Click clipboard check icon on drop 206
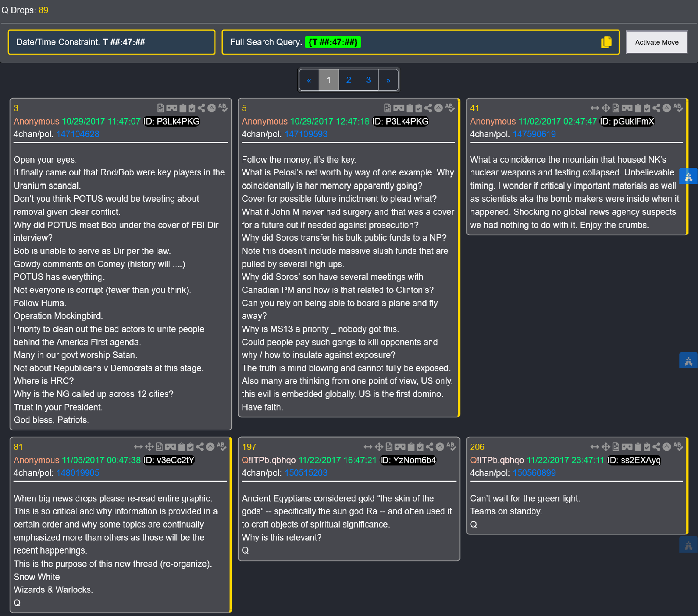 click(647, 447)
